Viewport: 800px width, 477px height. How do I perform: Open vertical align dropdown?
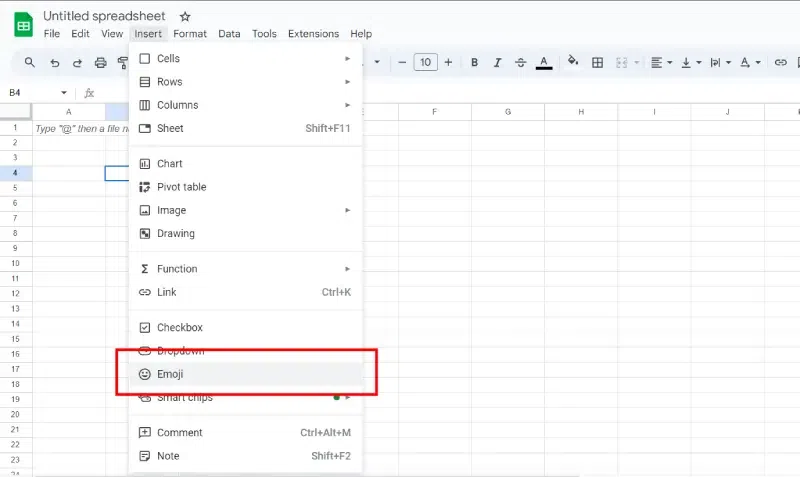tap(691, 62)
